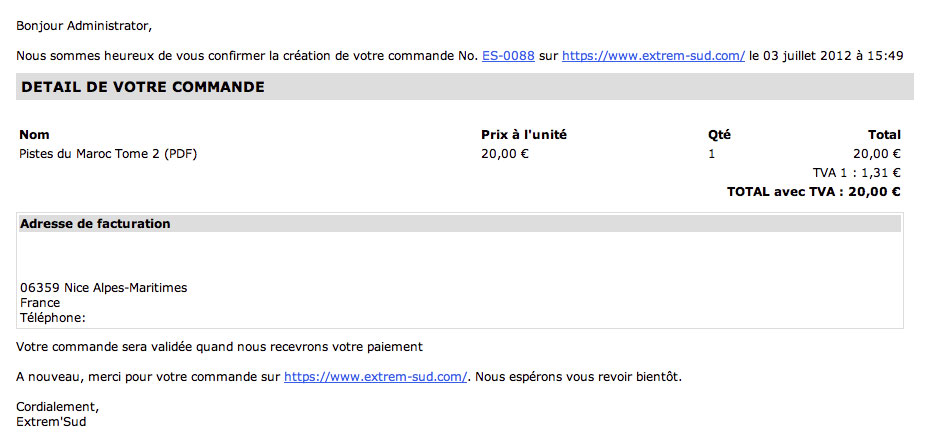Screen dimensions: 936x441
Task: Open the extrem-sud.com link in the thank-you line
Action: point(375,377)
